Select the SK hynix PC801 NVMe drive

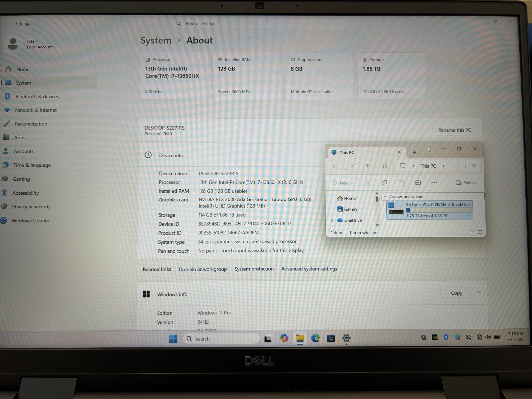pyautogui.click(x=430, y=210)
